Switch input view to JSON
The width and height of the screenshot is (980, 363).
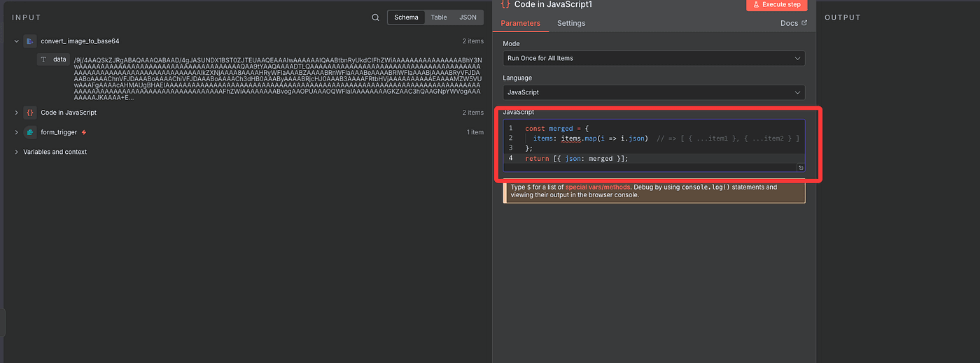click(x=468, y=17)
